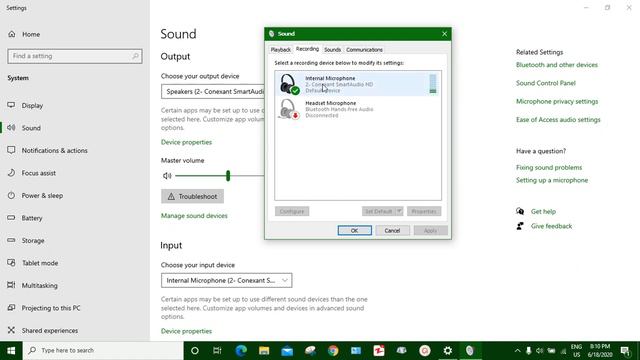Open File Explorer from taskbar

pyautogui.click(x=264, y=351)
